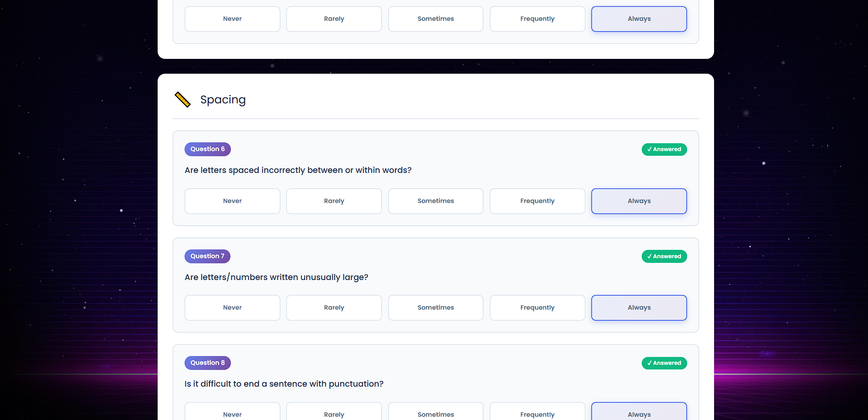
Task: Select Never for Question 7
Action: click(232, 308)
